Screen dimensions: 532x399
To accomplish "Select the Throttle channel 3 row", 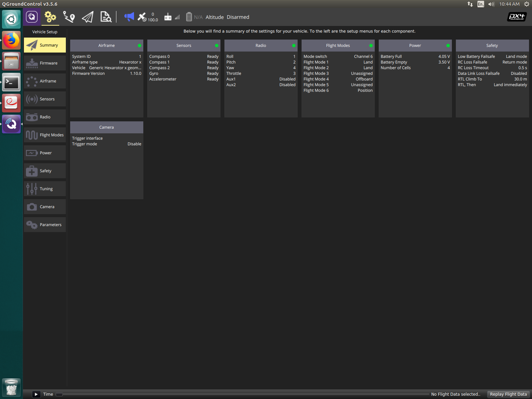I will (x=261, y=73).
